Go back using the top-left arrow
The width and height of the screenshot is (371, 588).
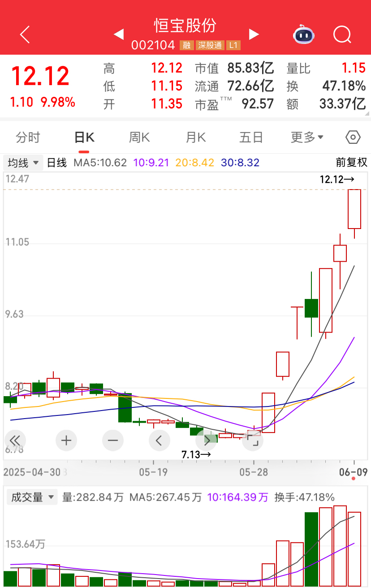click(x=25, y=34)
